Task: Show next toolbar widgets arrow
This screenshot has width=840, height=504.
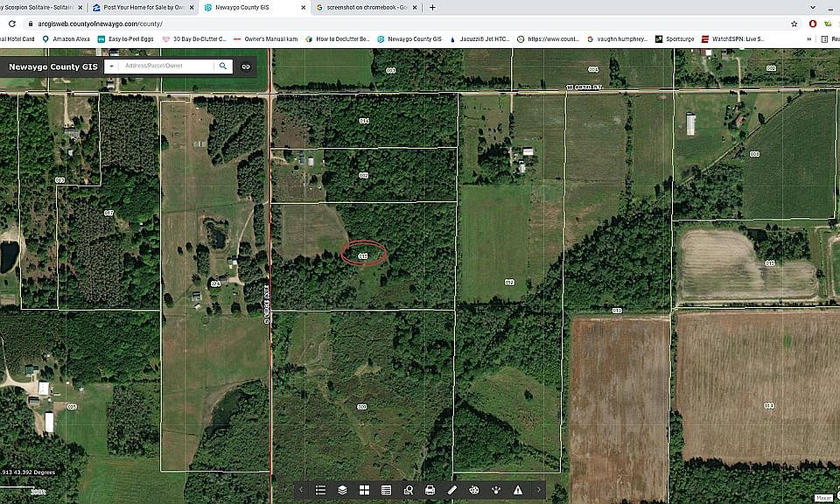Action: [x=539, y=489]
